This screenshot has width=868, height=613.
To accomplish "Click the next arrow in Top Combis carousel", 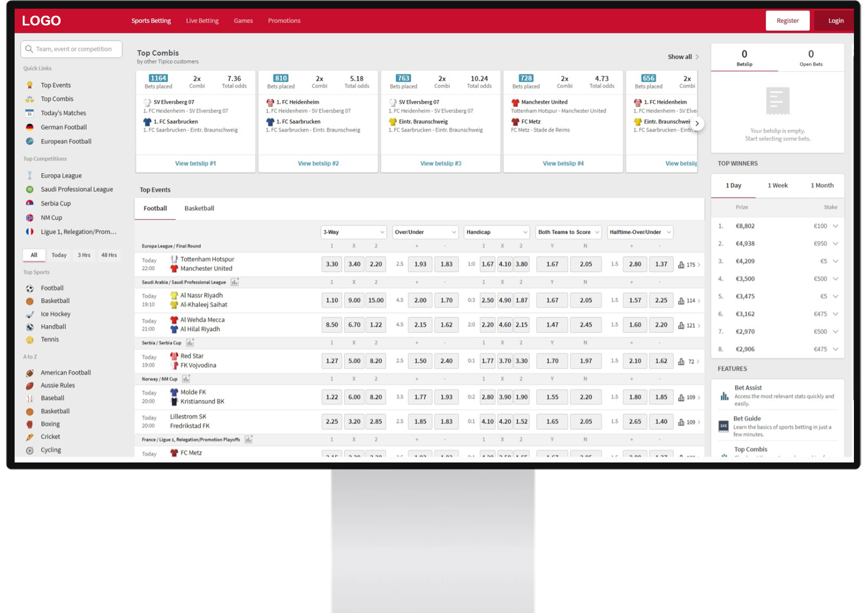I will (697, 123).
